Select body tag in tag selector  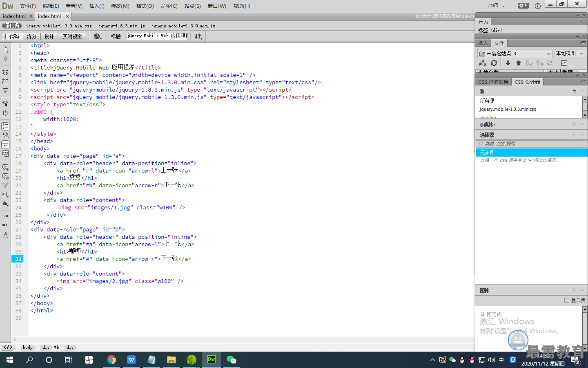click(x=28, y=347)
